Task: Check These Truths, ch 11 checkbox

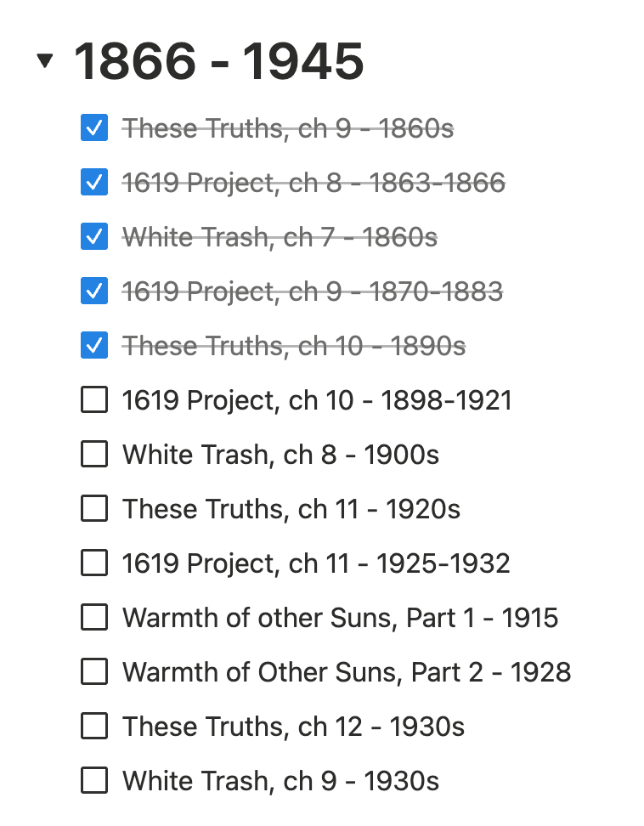Action: pyautogui.click(x=94, y=509)
